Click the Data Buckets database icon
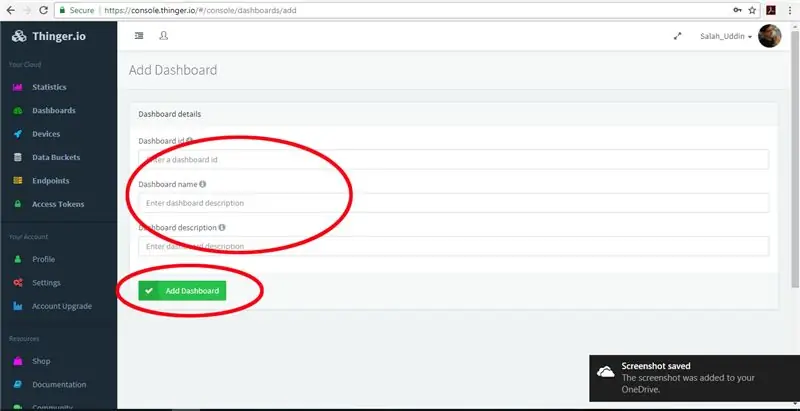Viewport: 800px width, 411px height. coord(17,158)
